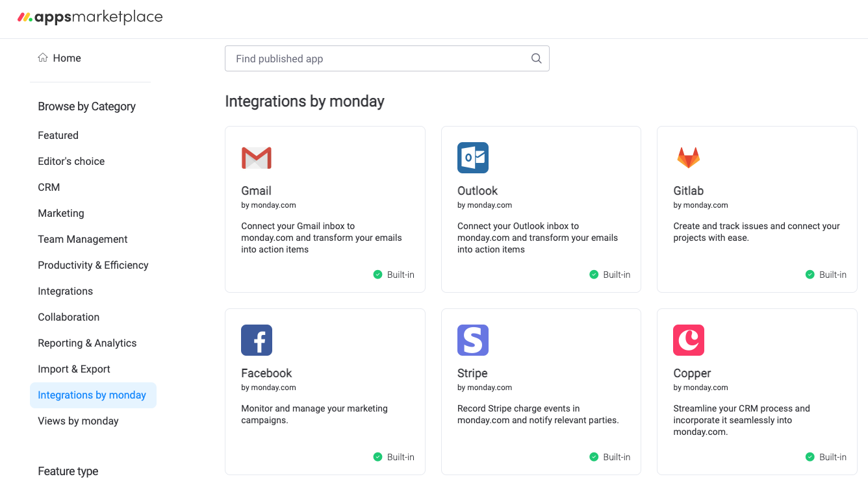The image size is (868, 481).
Task: Open the Outlook app title
Action: (478, 191)
